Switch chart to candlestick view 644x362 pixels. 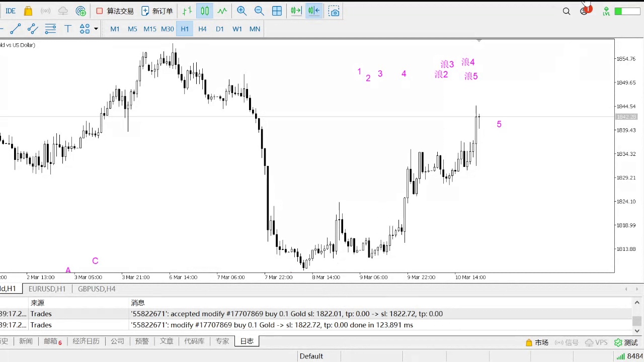tap(204, 11)
